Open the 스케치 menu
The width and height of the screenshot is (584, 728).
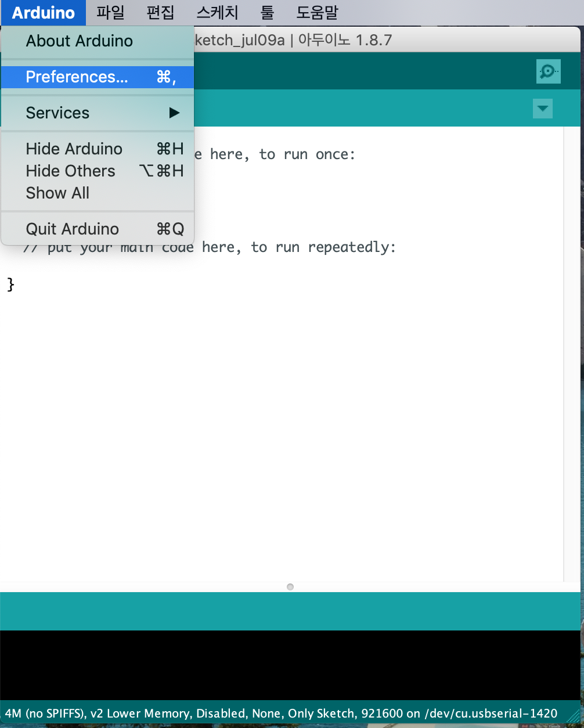(x=217, y=12)
